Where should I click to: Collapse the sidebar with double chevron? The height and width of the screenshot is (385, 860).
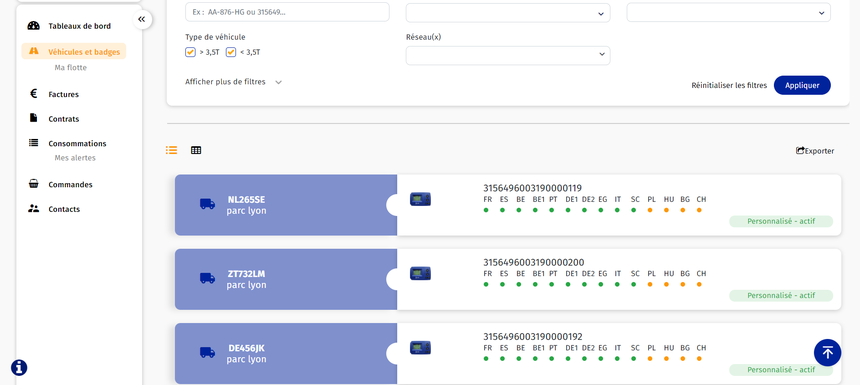(x=142, y=20)
